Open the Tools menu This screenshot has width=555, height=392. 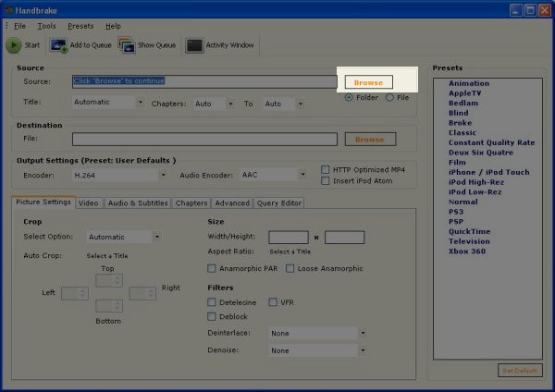pyautogui.click(x=46, y=26)
